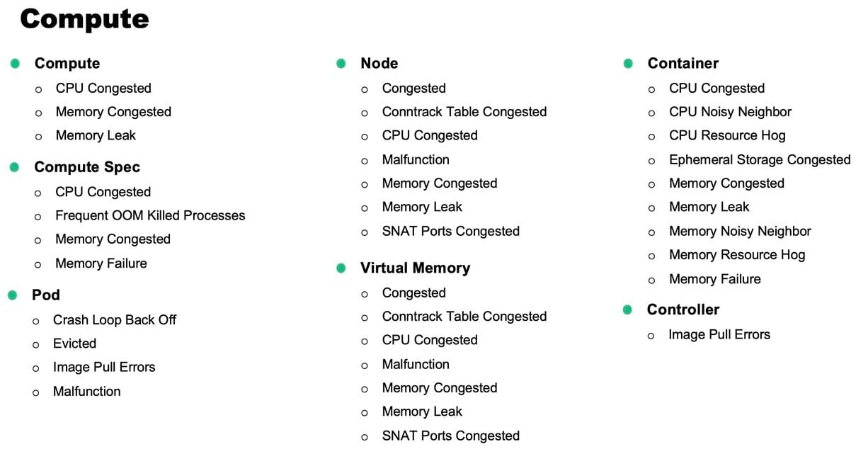Click Memory Resource Hog under Container
Image resolution: width=868 pixels, height=454 pixels.
pos(737,255)
